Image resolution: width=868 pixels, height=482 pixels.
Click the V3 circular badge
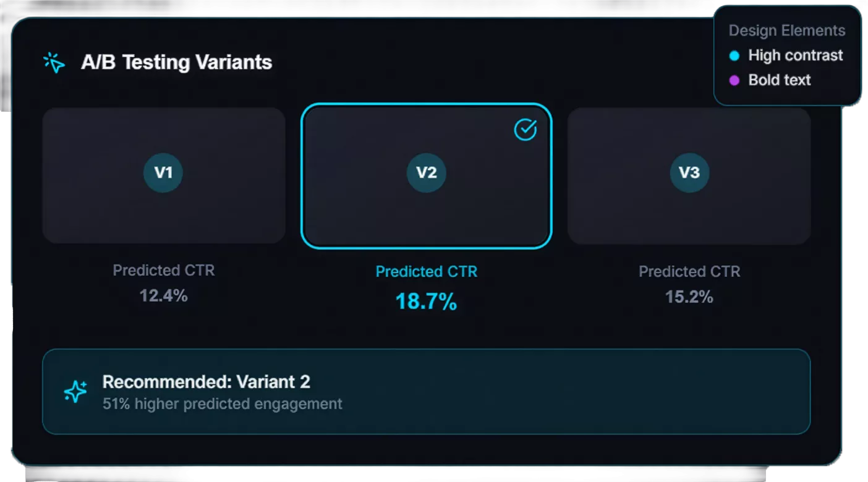689,172
